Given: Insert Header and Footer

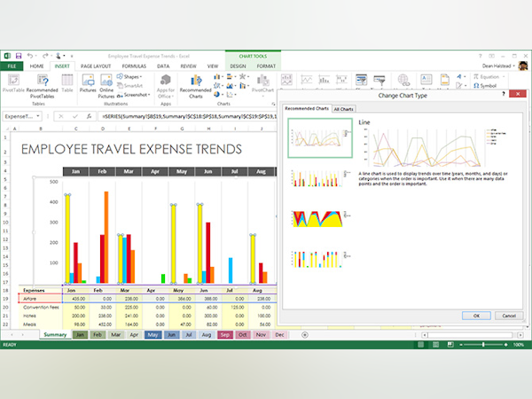Looking at the screenshot, I should point(444,81).
